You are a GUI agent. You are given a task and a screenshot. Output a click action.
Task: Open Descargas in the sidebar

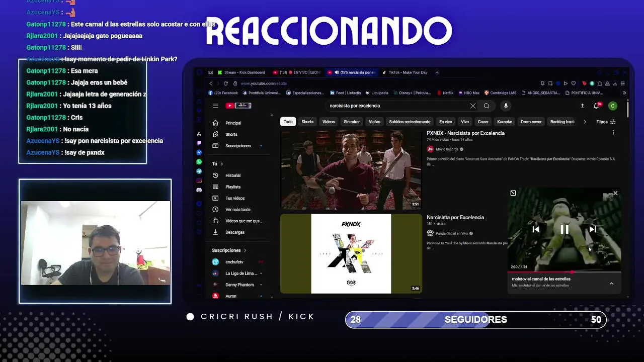coord(235,232)
